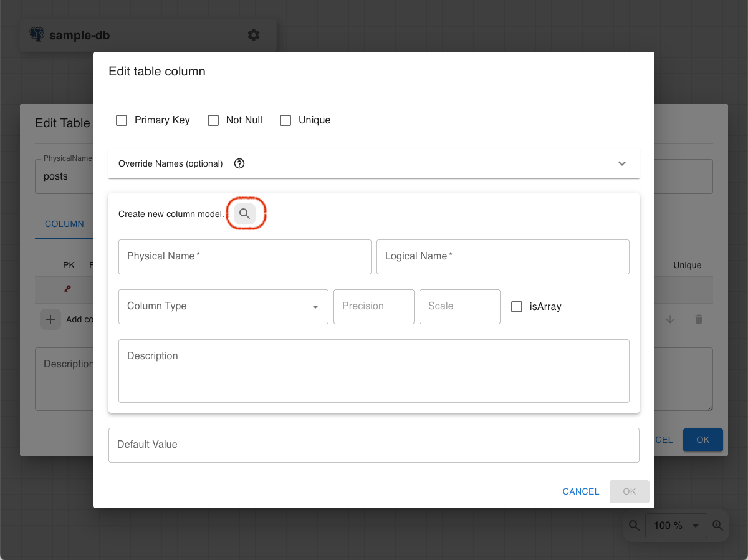Click the "PK" column header
The width and height of the screenshot is (748, 560).
tap(69, 265)
